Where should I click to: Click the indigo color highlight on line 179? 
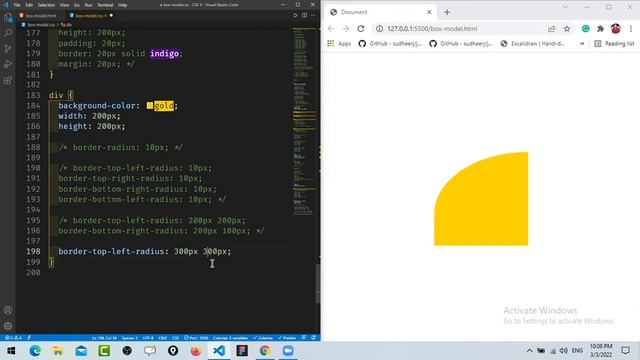click(164, 53)
